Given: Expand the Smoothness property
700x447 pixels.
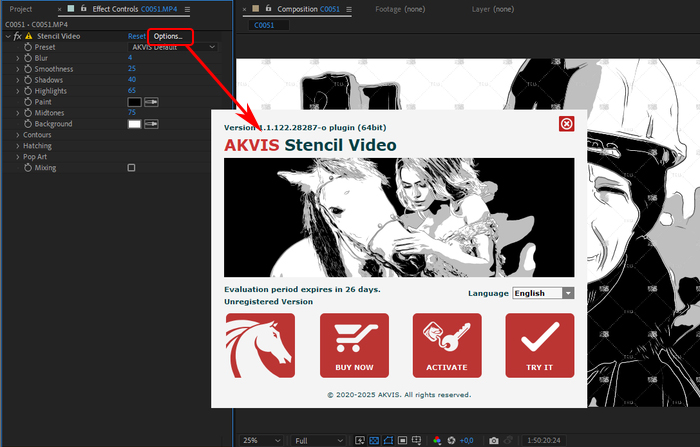Looking at the screenshot, I should (17, 69).
